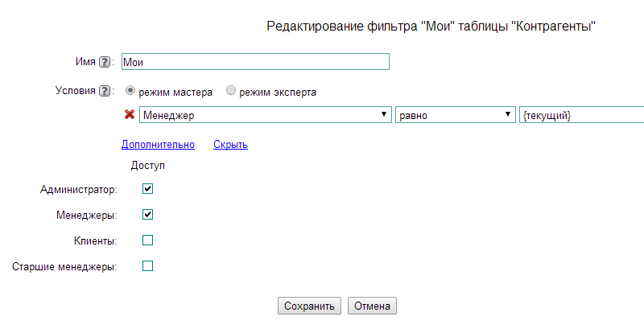Open the Дополнительно link
Screen dimensions: 644x329
tap(158, 145)
